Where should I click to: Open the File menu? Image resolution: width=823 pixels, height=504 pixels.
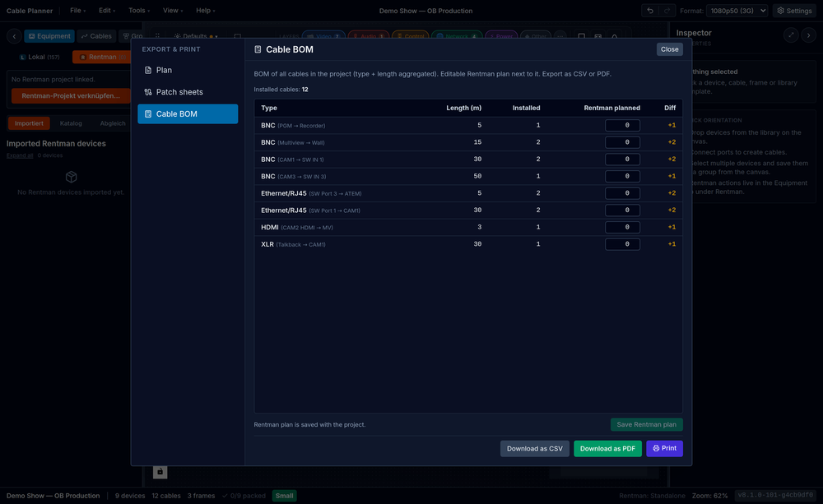tap(77, 11)
